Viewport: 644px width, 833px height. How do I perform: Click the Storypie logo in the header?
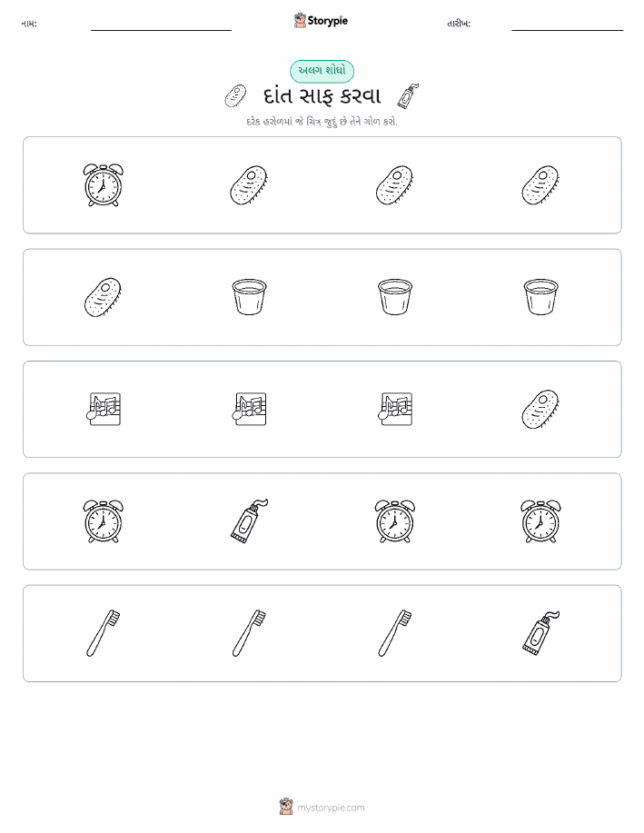pyautogui.click(x=321, y=21)
